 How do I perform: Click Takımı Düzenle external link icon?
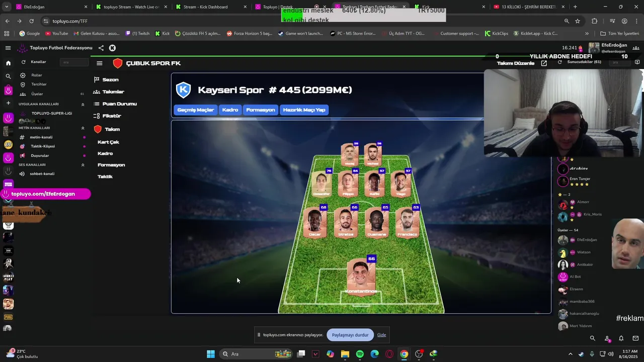pyautogui.click(x=544, y=63)
